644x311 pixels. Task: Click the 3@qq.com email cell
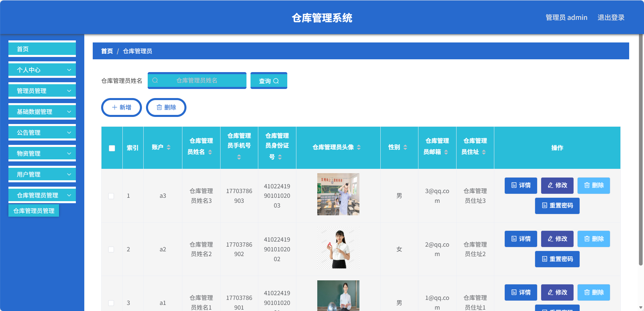pos(437,196)
